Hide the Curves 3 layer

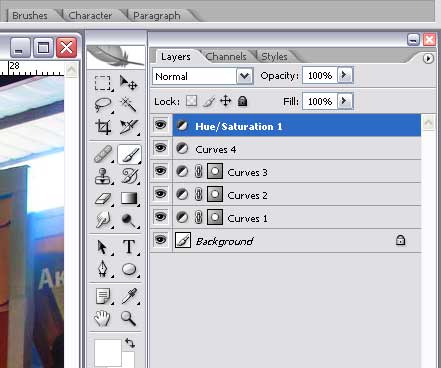tap(160, 171)
